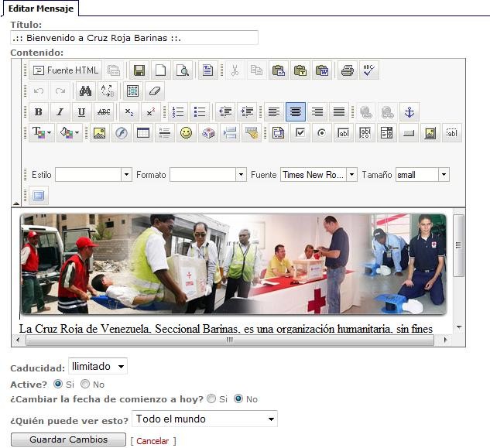Open the Caducidad dropdown

pos(98,366)
